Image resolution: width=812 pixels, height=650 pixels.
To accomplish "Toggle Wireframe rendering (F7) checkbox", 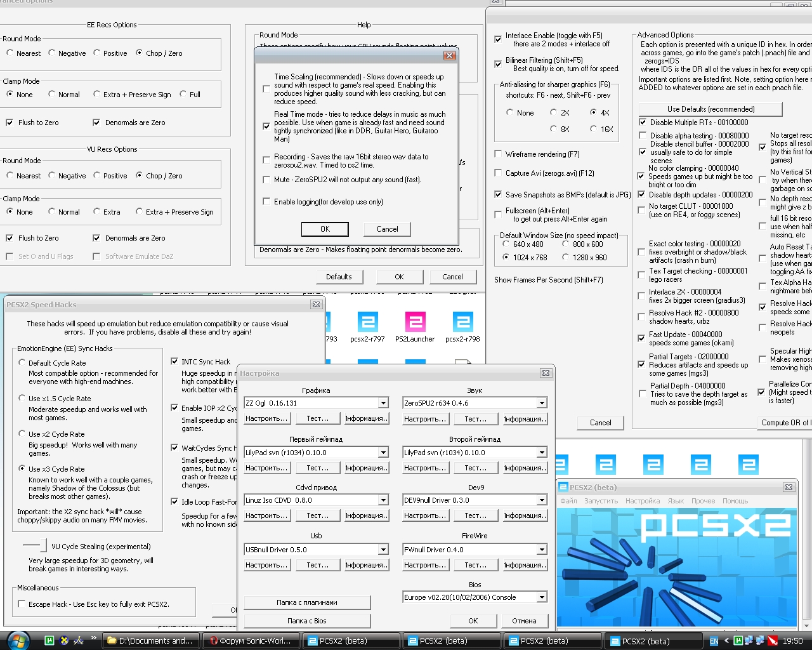I will tap(498, 154).
